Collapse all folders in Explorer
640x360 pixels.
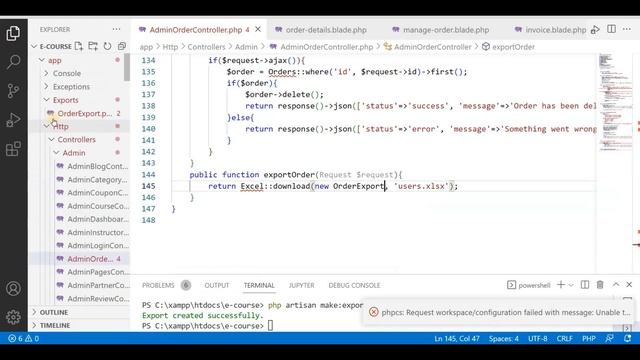(x=122, y=46)
